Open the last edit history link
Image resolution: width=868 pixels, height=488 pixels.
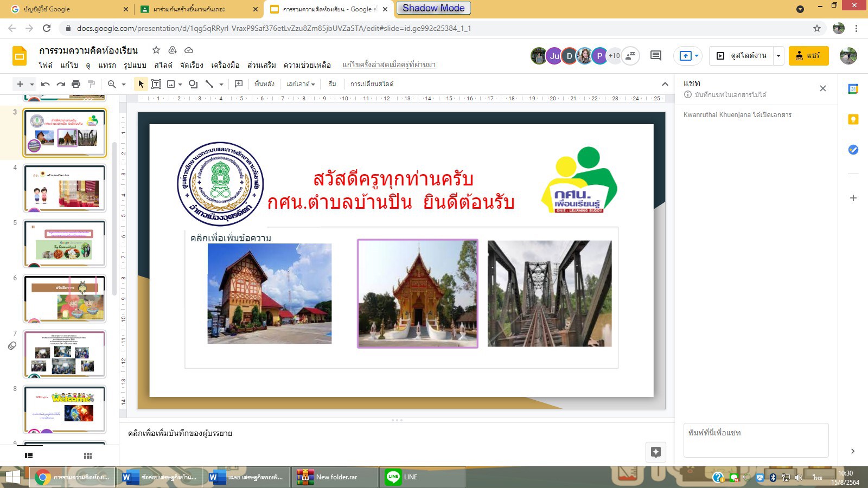tap(388, 65)
